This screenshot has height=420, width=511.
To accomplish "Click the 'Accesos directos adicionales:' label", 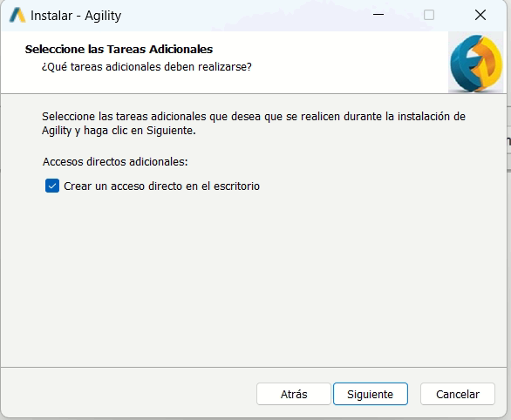I will (x=115, y=161).
